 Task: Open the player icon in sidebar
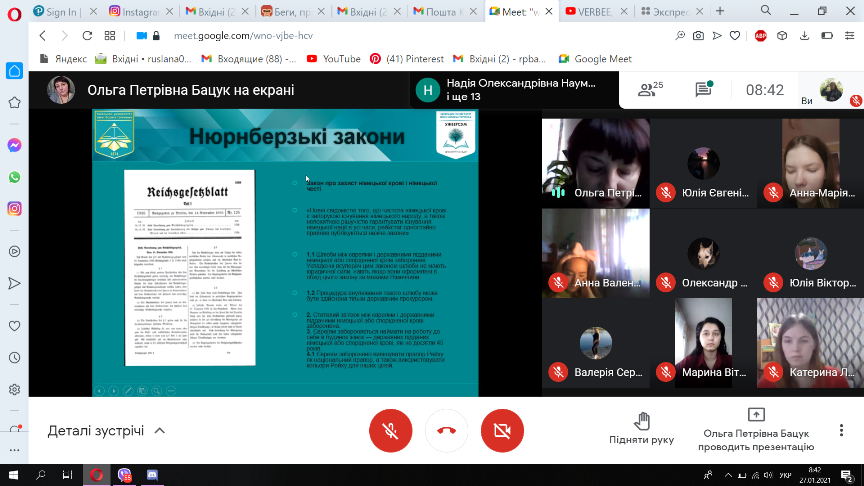point(14,251)
